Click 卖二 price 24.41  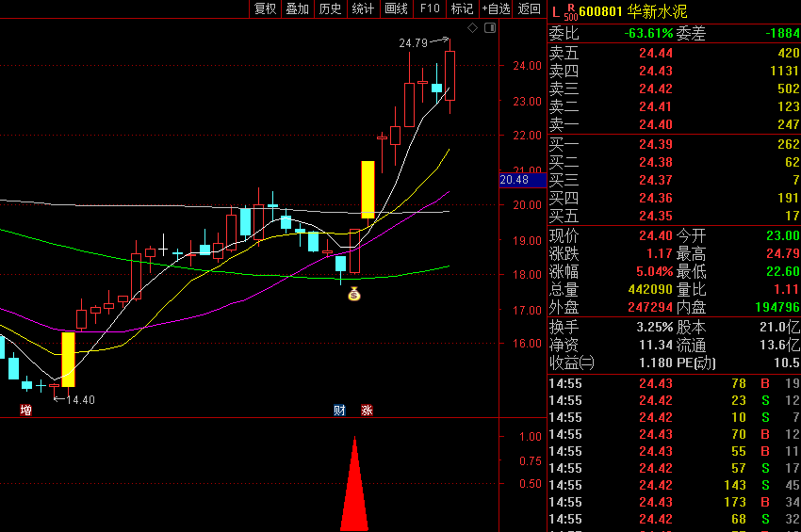[x=656, y=106]
